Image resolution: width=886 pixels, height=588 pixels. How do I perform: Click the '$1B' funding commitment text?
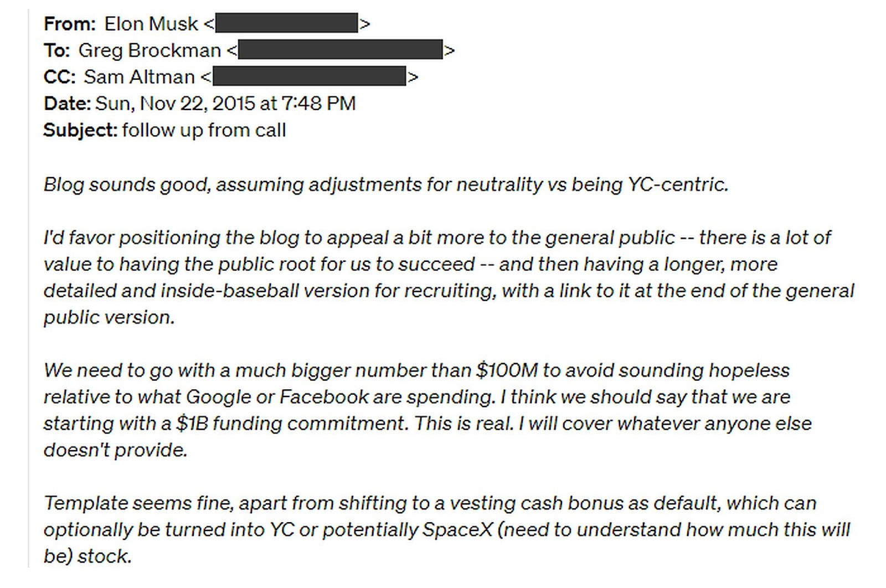click(x=192, y=423)
